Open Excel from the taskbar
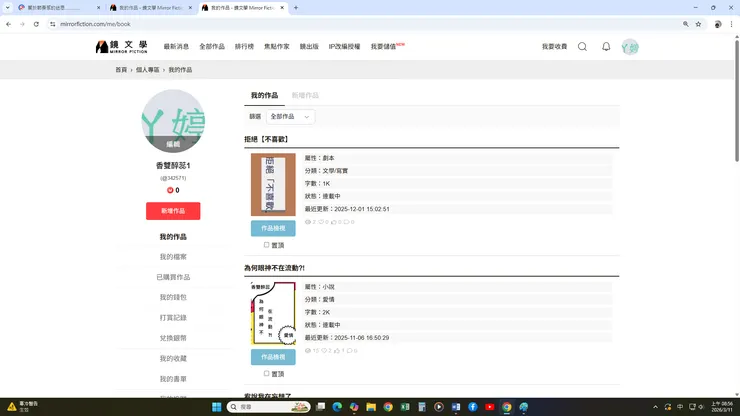The image size is (740, 416). pyautogui.click(x=405, y=407)
